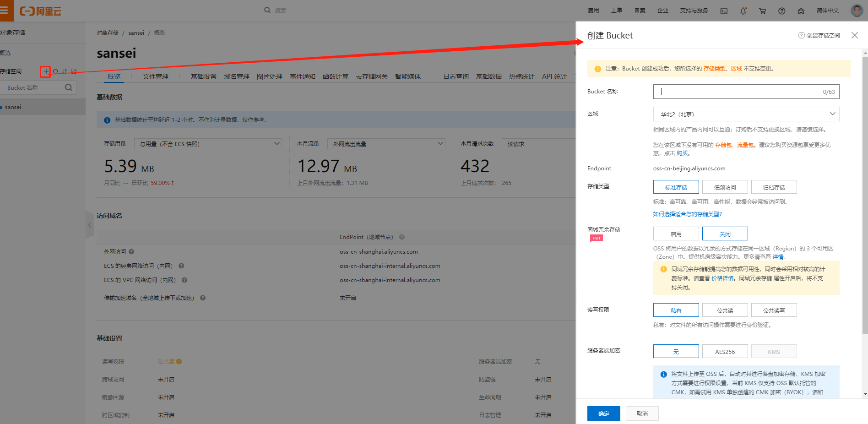868x424 pixels.
Task: Click the Alibaba Cloud logo
Action: (x=40, y=11)
